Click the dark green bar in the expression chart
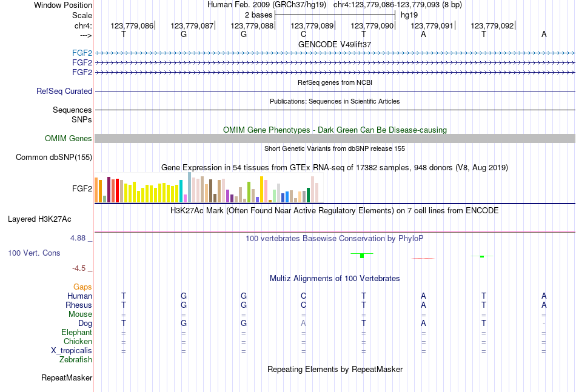This screenshot has width=576, height=392. pos(308,195)
